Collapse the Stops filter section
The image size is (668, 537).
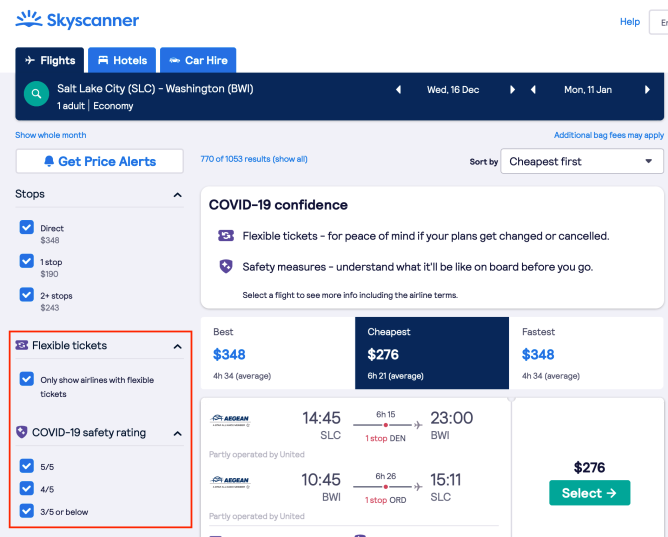point(178,195)
